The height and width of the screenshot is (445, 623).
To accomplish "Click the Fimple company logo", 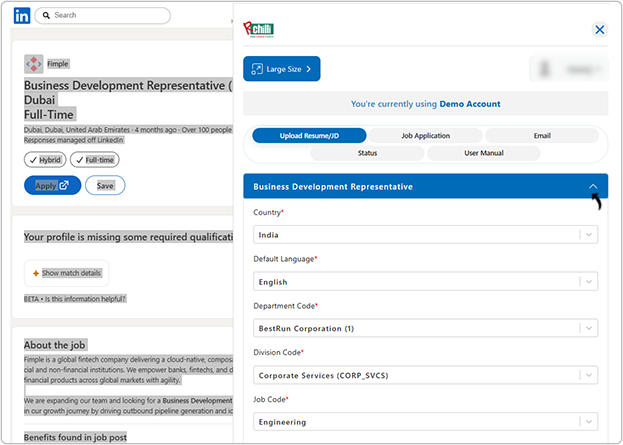I will (34, 64).
